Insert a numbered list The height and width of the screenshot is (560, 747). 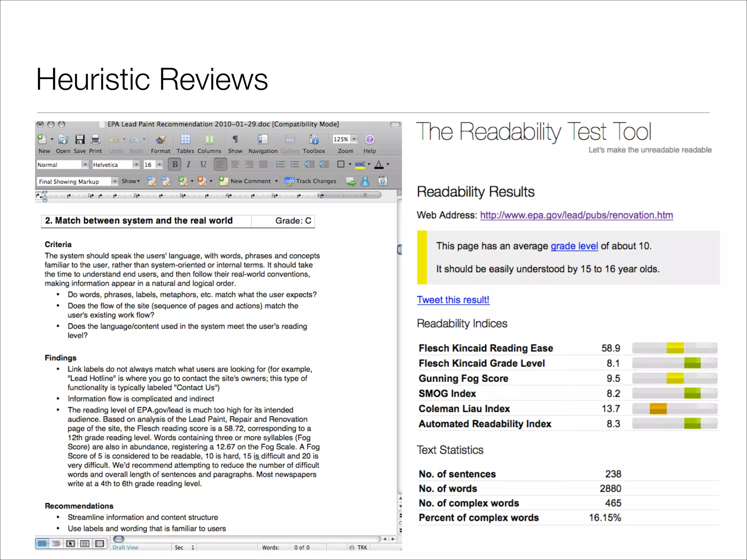pyautogui.click(x=280, y=164)
